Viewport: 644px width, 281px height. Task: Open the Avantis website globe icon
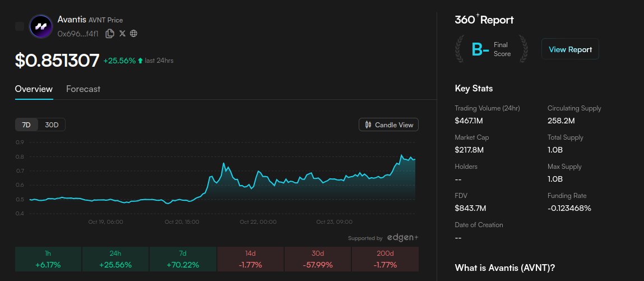pos(133,34)
